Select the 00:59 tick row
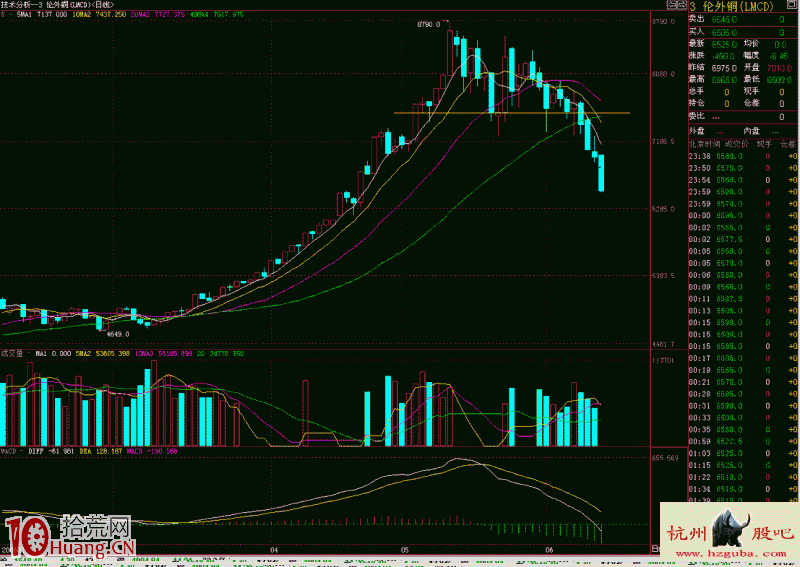 point(743,441)
